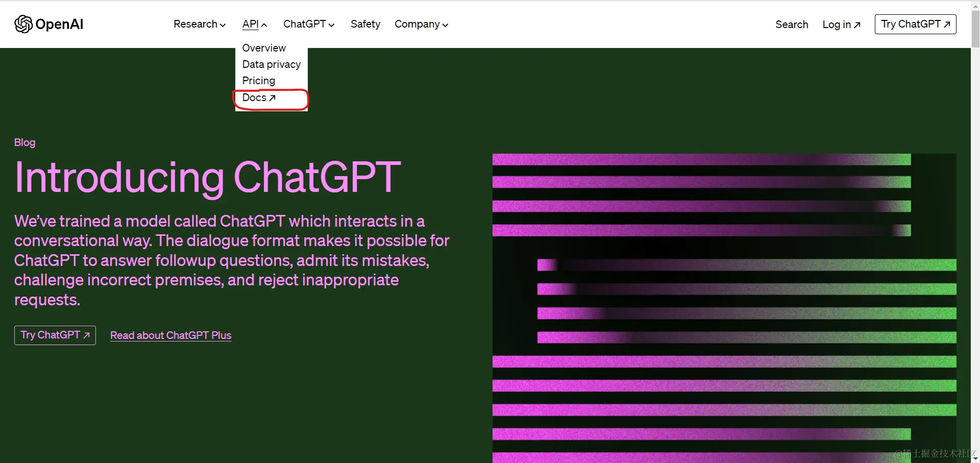Collapse the API dropdown menu
The image size is (980, 463).
(255, 24)
